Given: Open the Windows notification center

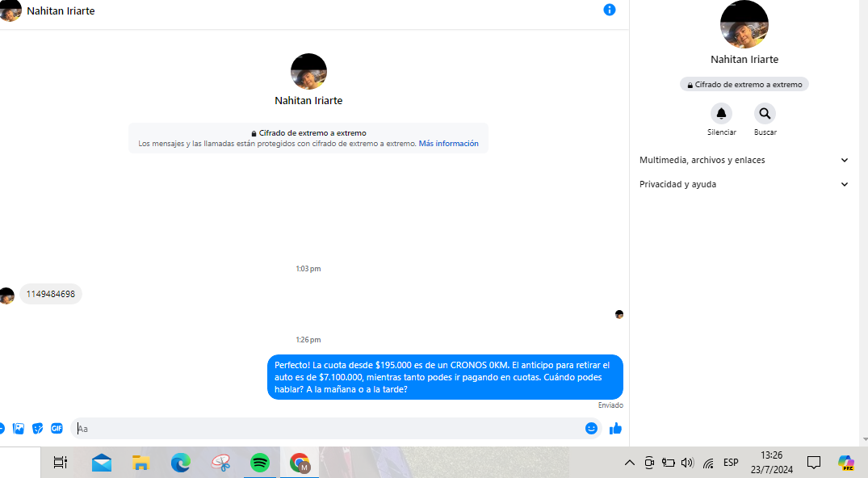Looking at the screenshot, I should coord(813,463).
